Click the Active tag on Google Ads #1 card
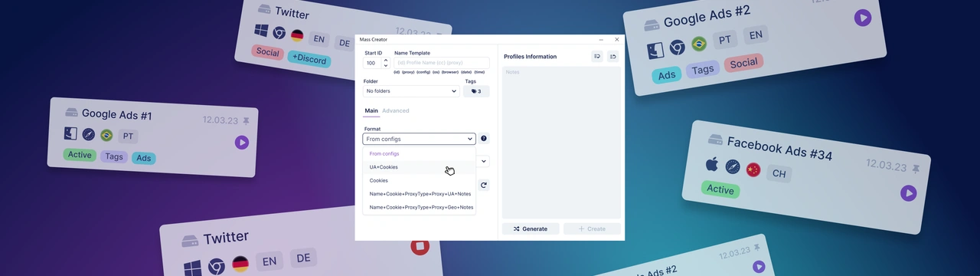 (x=80, y=155)
